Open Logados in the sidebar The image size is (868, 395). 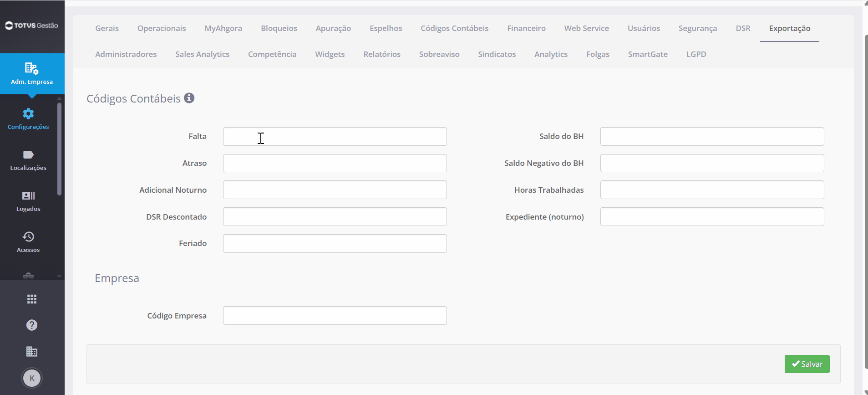(x=28, y=201)
